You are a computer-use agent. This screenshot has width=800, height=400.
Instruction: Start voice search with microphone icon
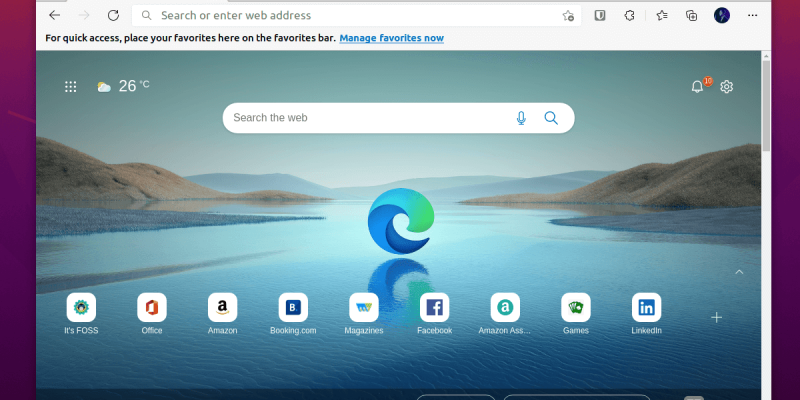click(x=521, y=118)
